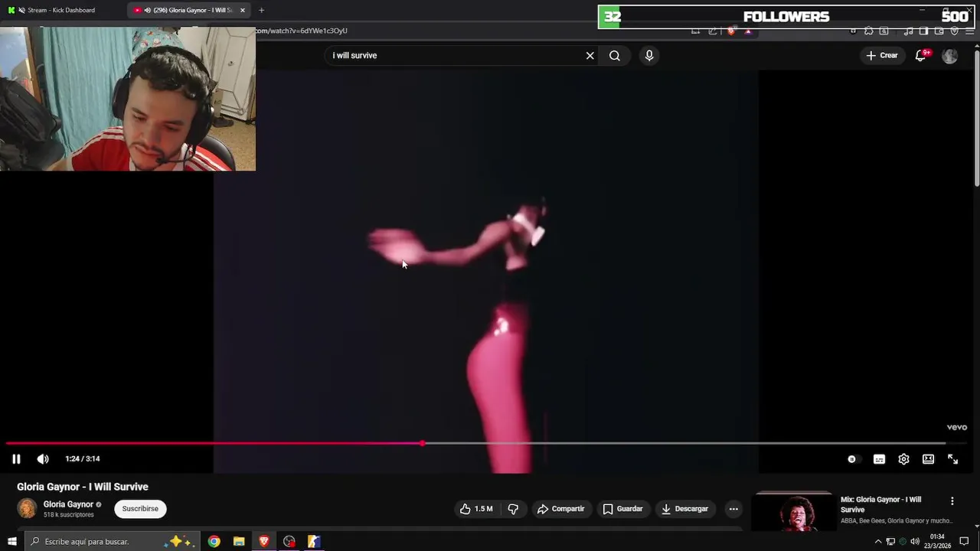Open the Brave Shields icon in address bar
The height and width of the screenshot is (551, 980).
[x=731, y=31]
